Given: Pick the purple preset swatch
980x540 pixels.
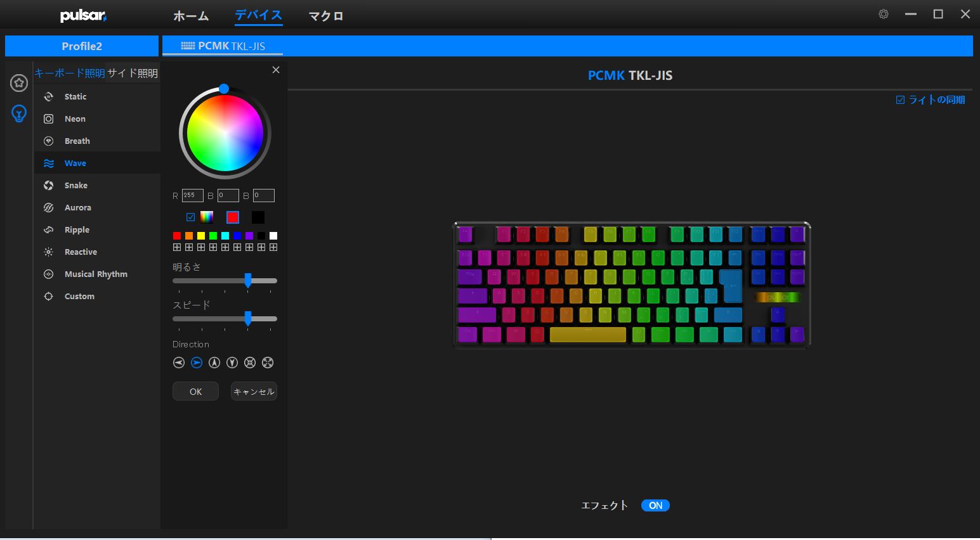Looking at the screenshot, I should point(249,236).
